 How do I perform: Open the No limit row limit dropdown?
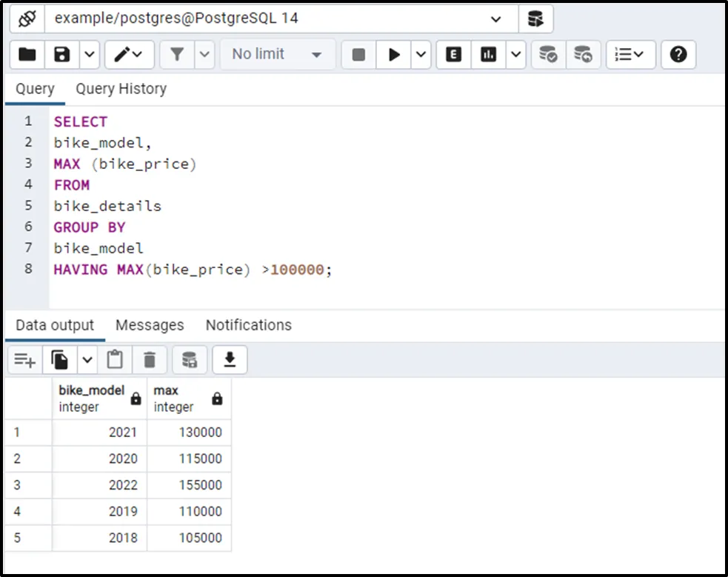[x=277, y=54]
